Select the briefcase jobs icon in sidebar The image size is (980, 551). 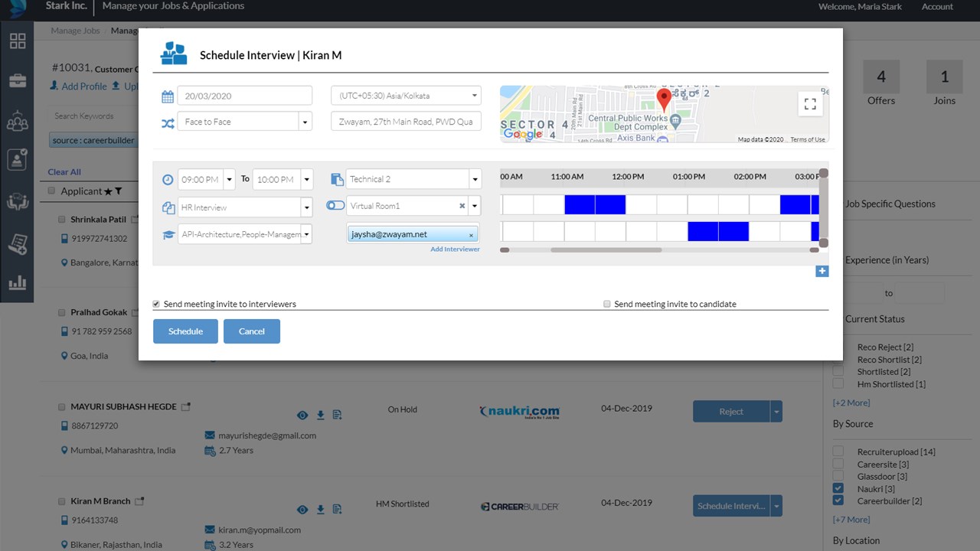click(x=17, y=80)
